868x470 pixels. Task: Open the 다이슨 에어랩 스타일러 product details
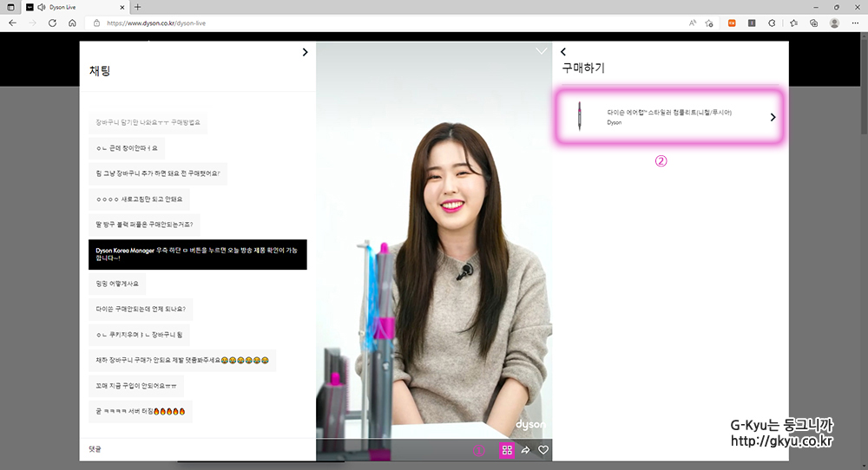pos(670,117)
